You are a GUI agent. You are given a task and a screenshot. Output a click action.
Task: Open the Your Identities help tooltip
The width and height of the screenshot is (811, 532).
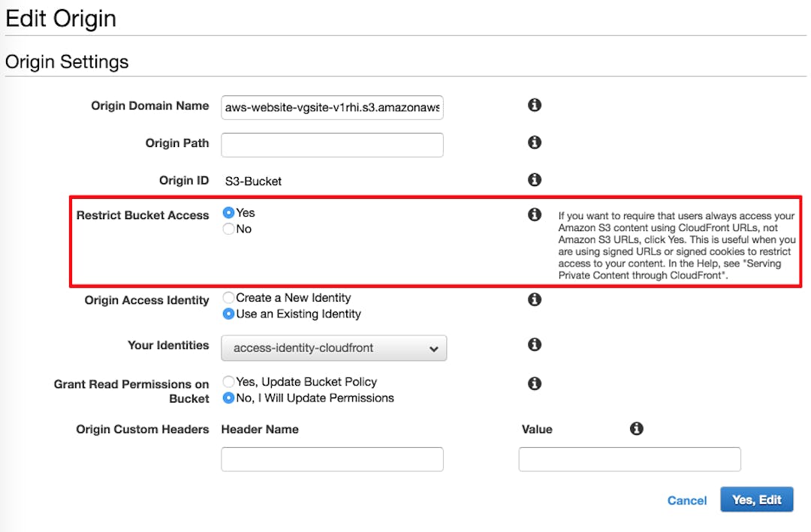(535, 344)
